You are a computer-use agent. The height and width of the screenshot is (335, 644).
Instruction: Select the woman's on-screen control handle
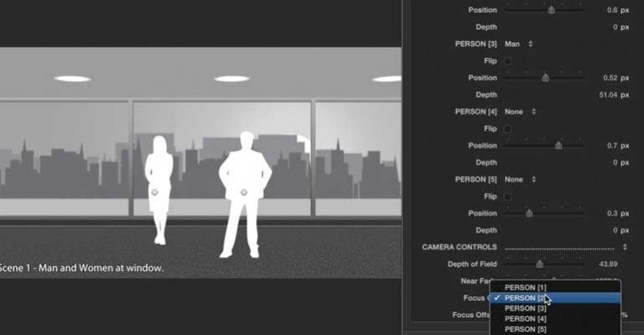155,192
